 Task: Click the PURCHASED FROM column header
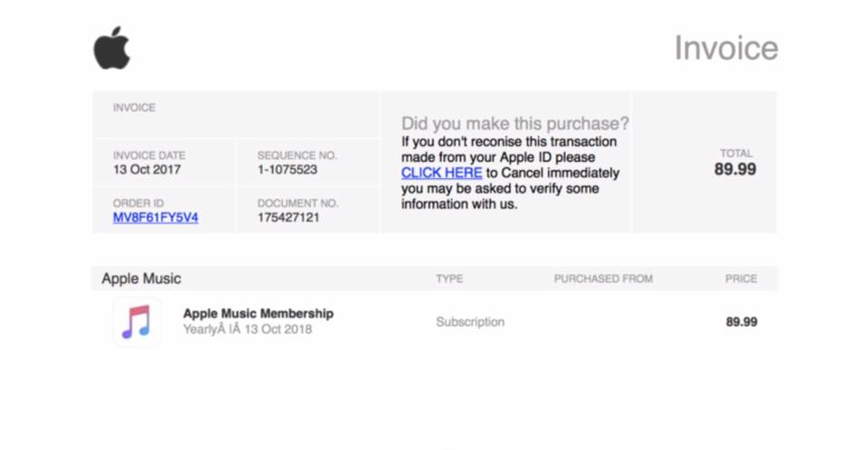tap(603, 278)
